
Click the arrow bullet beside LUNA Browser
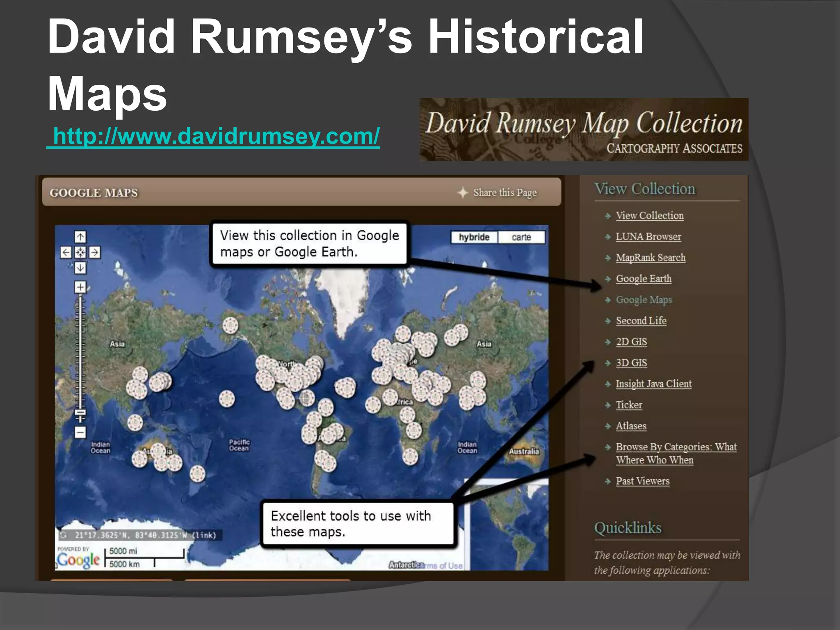tap(608, 237)
